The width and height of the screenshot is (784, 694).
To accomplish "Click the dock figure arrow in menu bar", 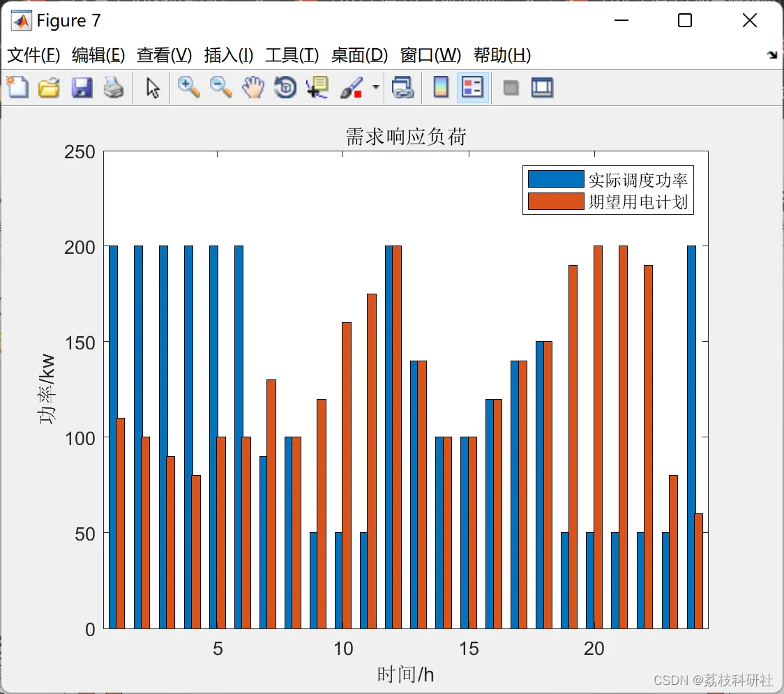I will [773, 54].
